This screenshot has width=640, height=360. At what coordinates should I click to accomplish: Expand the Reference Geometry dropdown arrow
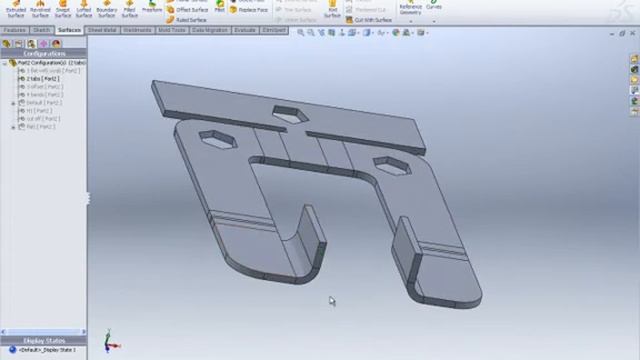(x=410, y=21)
